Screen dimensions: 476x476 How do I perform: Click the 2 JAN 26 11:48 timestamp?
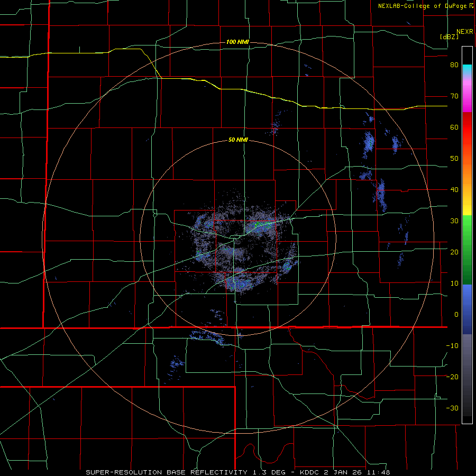tap(358, 472)
